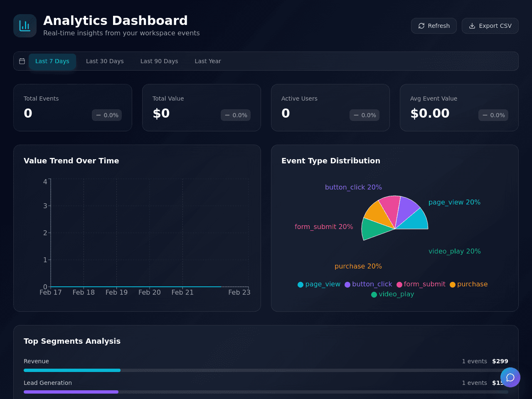532x399 pixels.
Task: Switch to the Last 30 Days range
Action: click(x=105, y=61)
